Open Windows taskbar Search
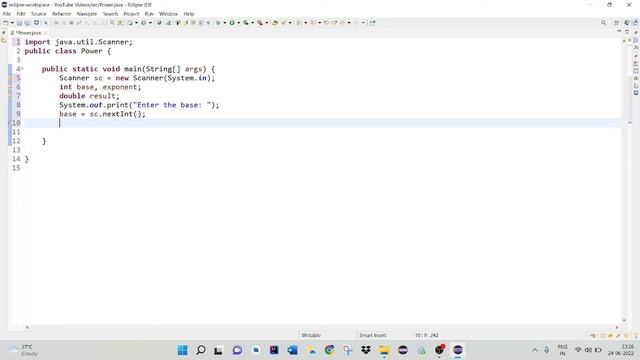This screenshot has width=640, height=360. (x=201, y=350)
